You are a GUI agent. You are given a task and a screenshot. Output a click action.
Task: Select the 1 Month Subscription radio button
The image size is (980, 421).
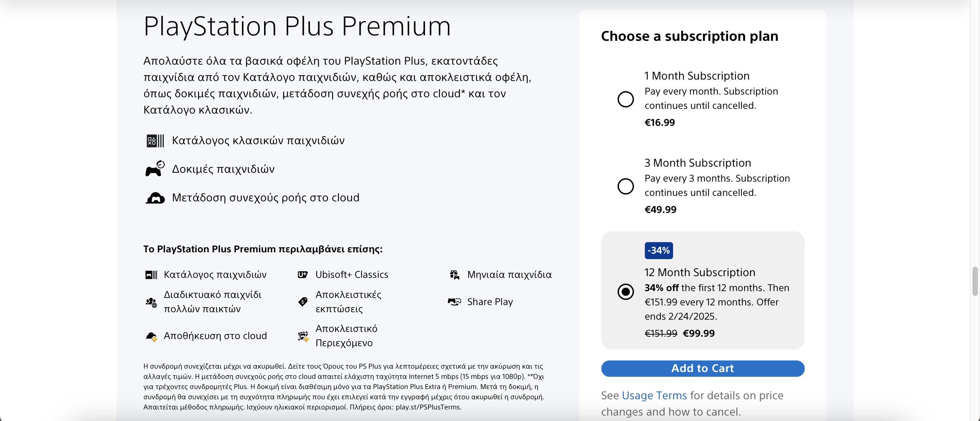point(625,99)
